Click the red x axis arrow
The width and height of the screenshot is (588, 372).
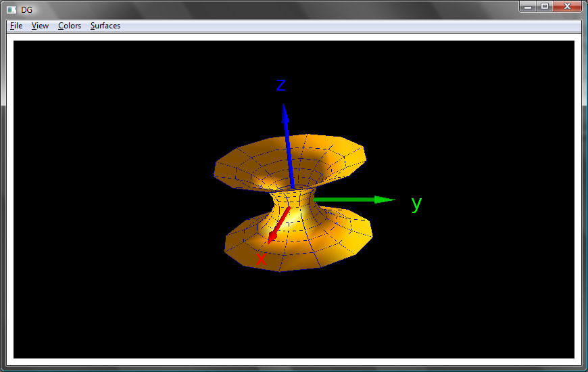click(x=278, y=225)
